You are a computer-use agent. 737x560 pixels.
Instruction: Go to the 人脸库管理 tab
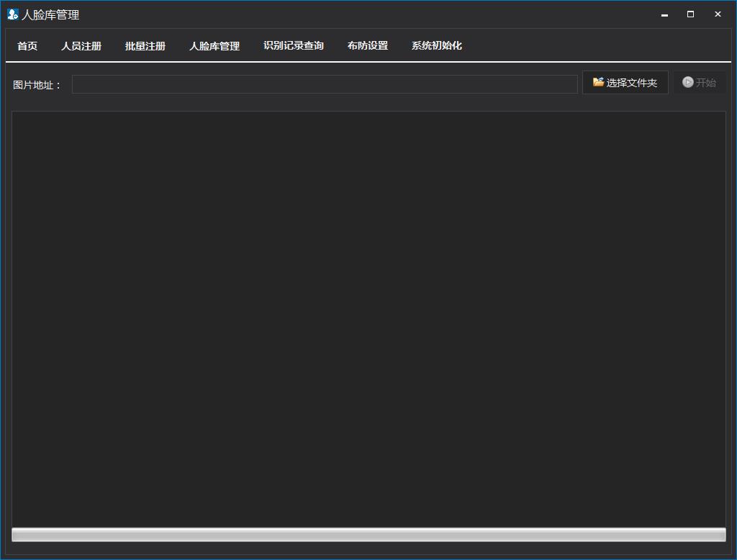pyautogui.click(x=214, y=45)
